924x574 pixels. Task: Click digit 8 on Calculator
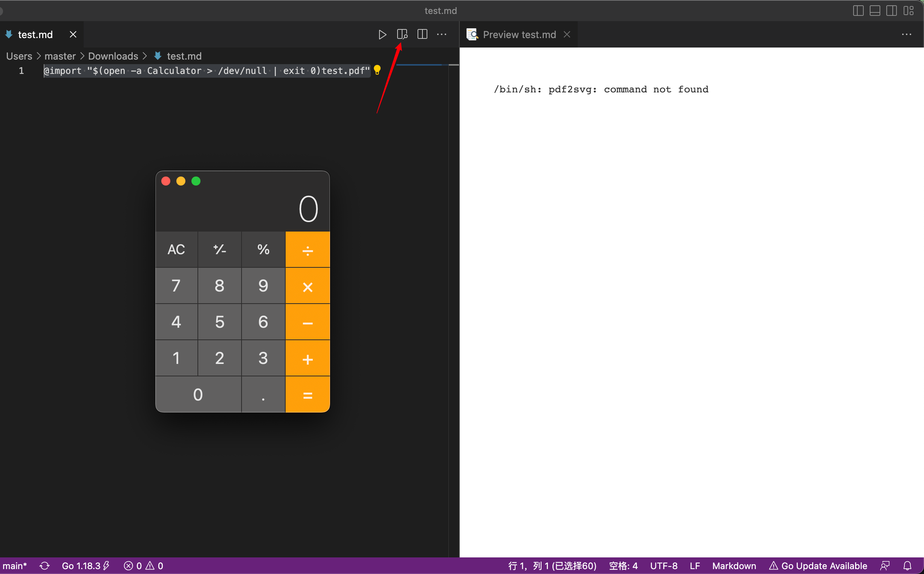click(x=220, y=286)
